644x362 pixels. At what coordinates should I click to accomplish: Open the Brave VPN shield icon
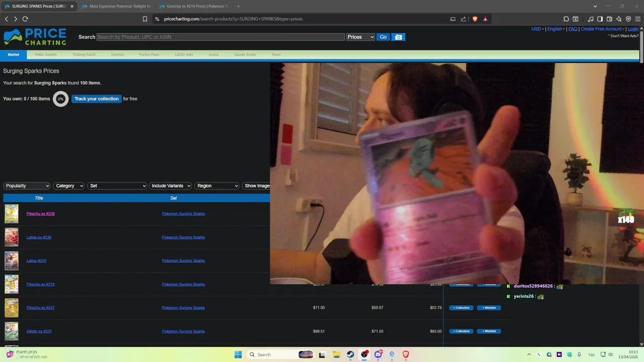[628, 19]
